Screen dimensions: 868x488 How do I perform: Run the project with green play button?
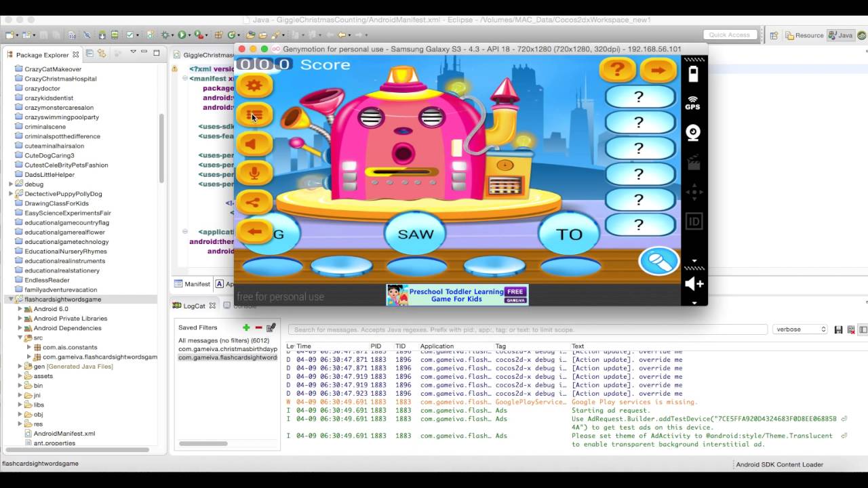tap(182, 35)
